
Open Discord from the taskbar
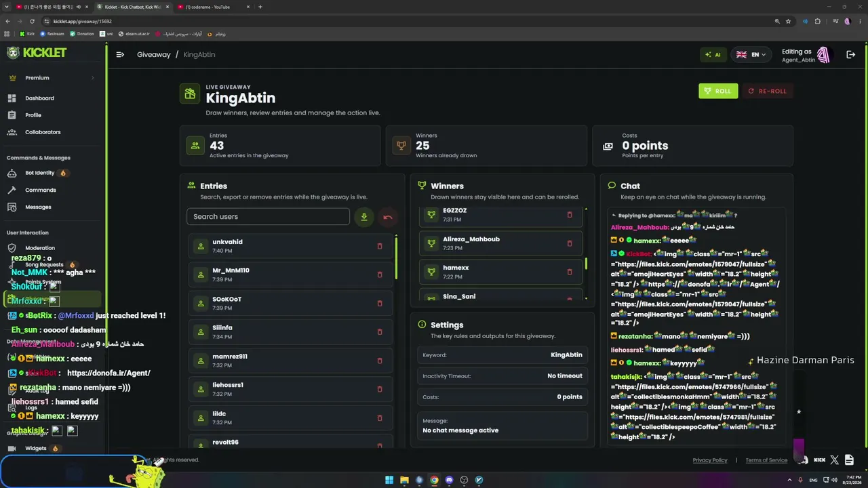point(449,480)
